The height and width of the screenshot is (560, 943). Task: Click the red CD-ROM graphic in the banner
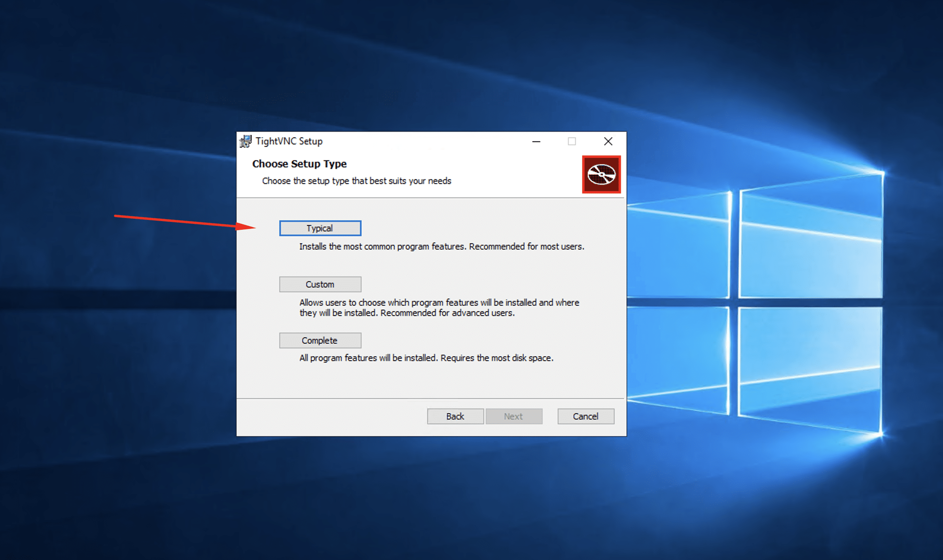click(x=601, y=175)
